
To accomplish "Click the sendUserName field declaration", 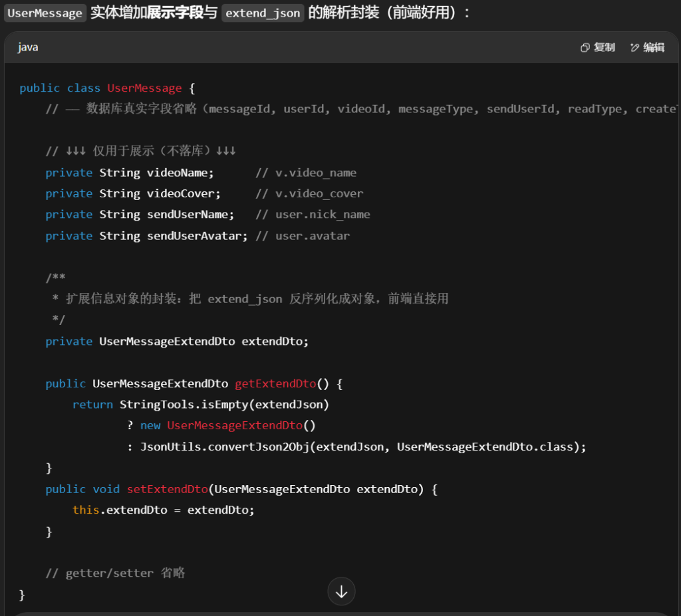I will (x=190, y=215).
